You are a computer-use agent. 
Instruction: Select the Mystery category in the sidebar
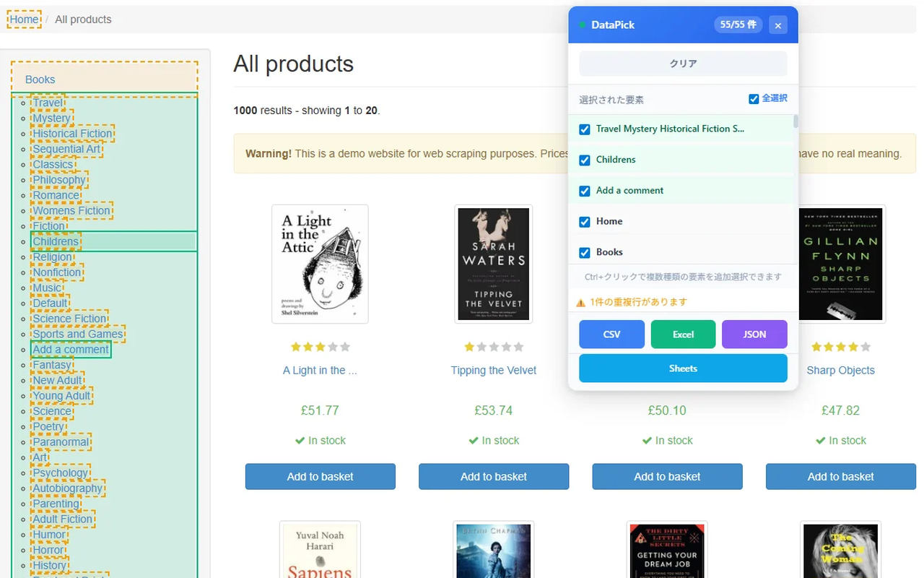52,118
